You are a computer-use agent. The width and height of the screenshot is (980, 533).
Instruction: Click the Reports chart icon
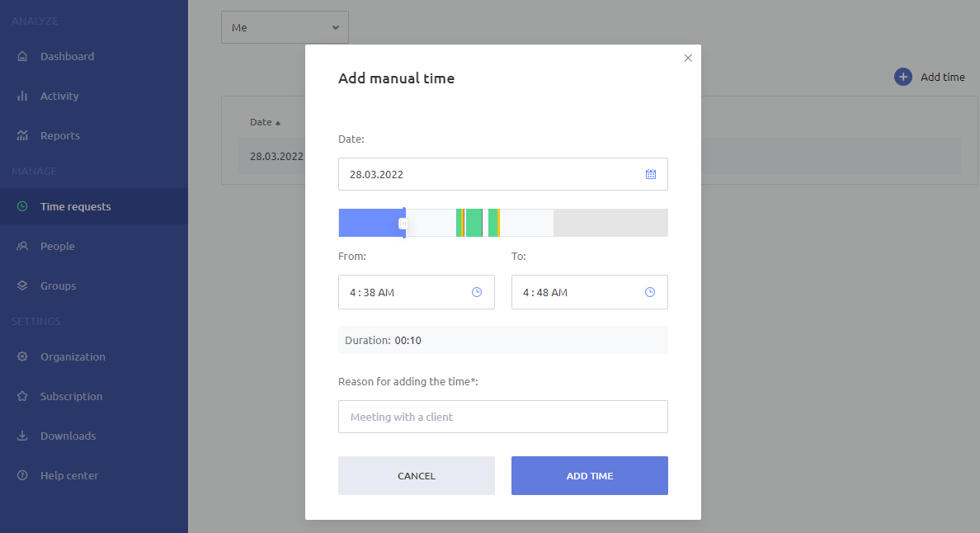coord(22,135)
